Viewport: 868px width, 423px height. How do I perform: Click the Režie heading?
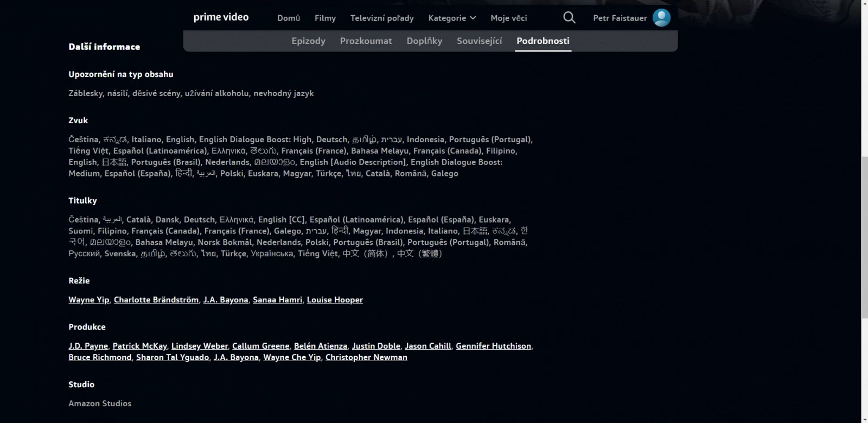(79, 281)
